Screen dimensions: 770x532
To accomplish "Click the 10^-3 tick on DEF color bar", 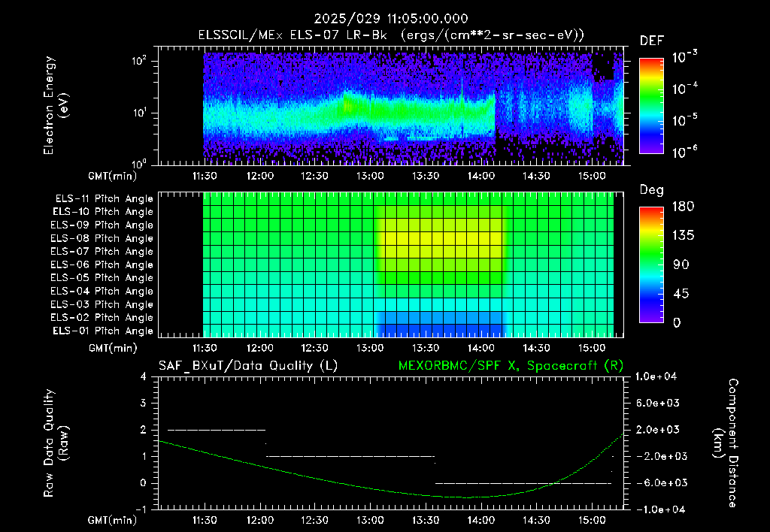I will [684, 56].
